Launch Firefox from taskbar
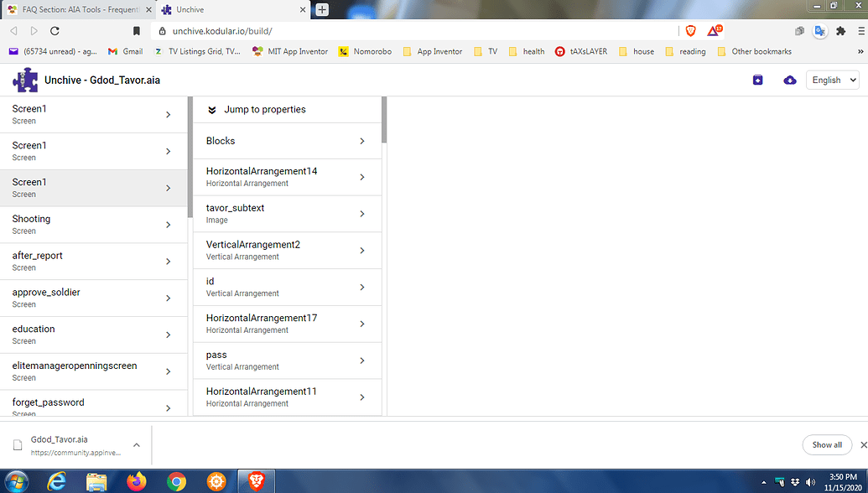Image resolution: width=868 pixels, height=493 pixels. click(136, 482)
